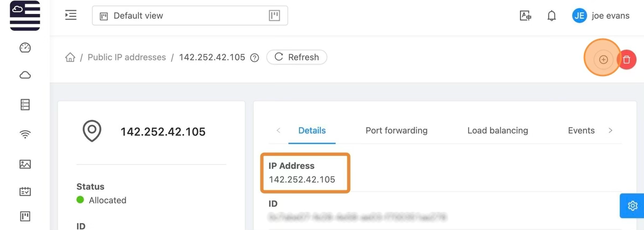Open the Compute cloud icon in sidebar
644x230 pixels.
[25, 75]
